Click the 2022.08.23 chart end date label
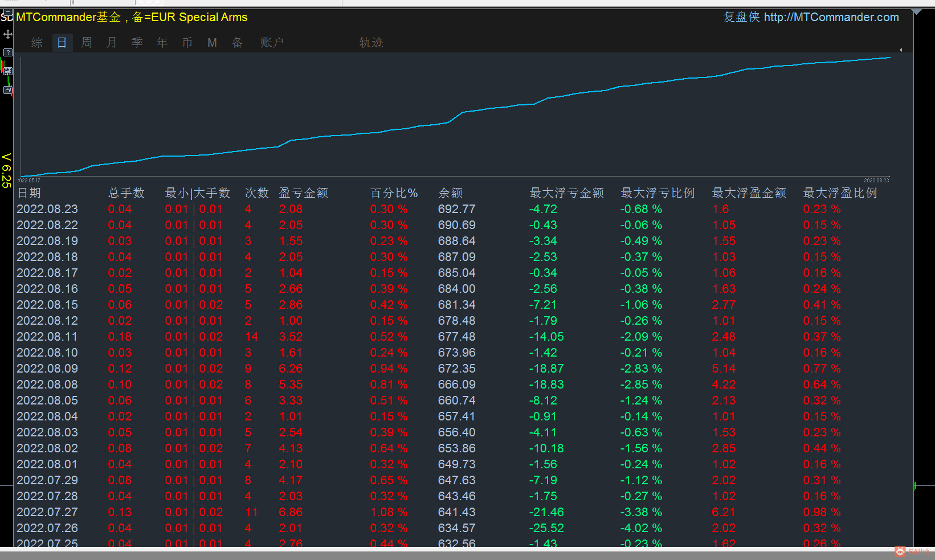The width and height of the screenshot is (935, 560). pos(876,181)
